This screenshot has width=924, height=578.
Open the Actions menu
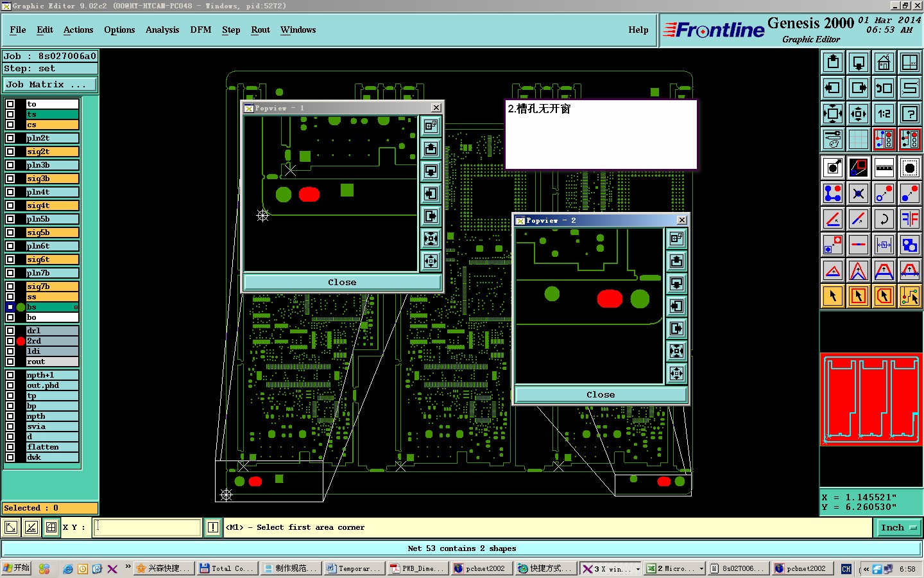pos(78,30)
